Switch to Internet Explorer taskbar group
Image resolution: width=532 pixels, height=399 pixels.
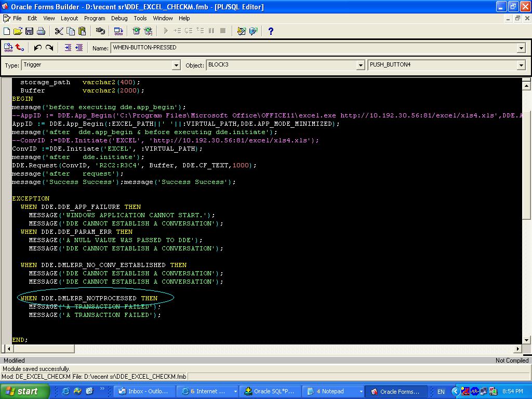pyautogui.click(x=208, y=392)
